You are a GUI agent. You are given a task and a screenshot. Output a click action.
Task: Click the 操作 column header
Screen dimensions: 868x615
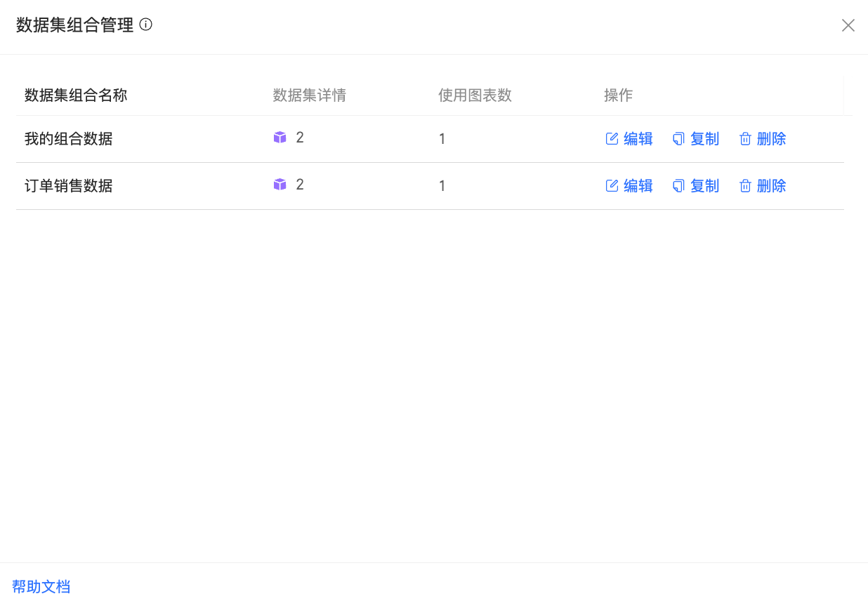[619, 95]
